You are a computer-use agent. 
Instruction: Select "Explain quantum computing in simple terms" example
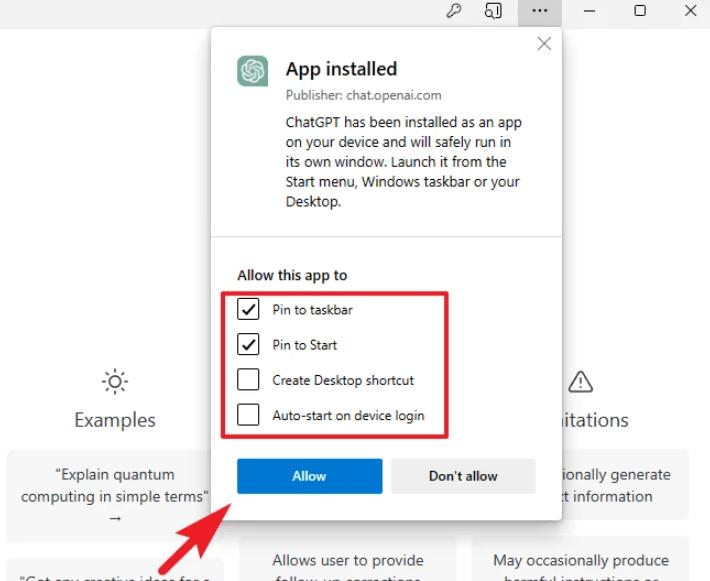click(x=115, y=496)
